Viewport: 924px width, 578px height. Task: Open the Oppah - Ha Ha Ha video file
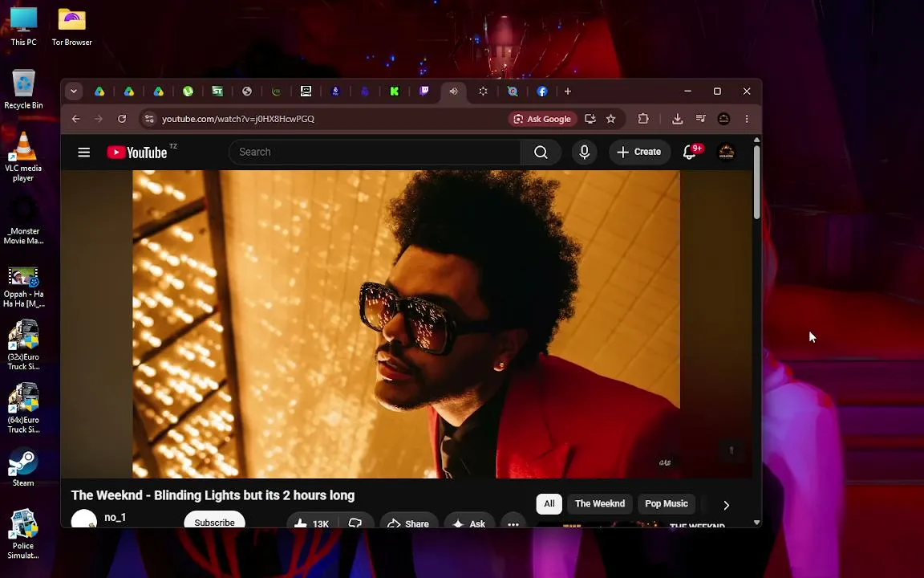coord(23,287)
